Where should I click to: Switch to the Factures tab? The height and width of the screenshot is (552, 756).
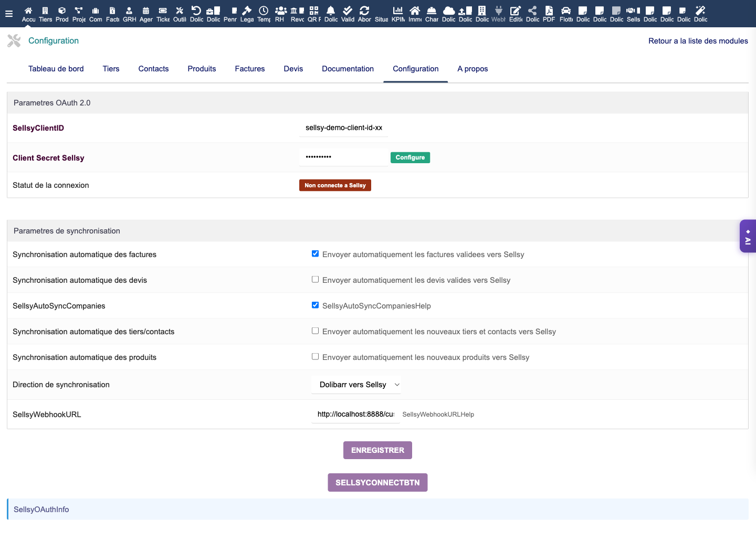pyautogui.click(x=250, y=69)
